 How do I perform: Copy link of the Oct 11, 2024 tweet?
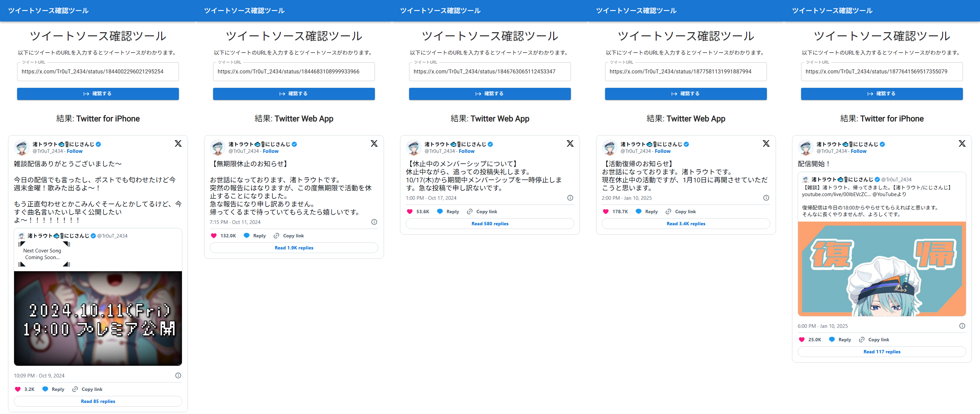coord(289,236)
